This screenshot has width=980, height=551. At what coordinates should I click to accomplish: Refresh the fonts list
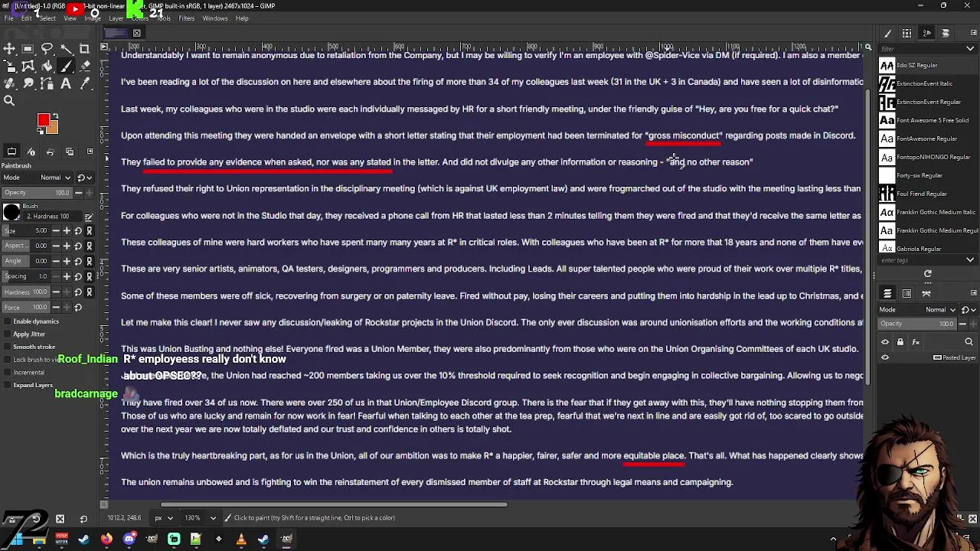point(928,274)
